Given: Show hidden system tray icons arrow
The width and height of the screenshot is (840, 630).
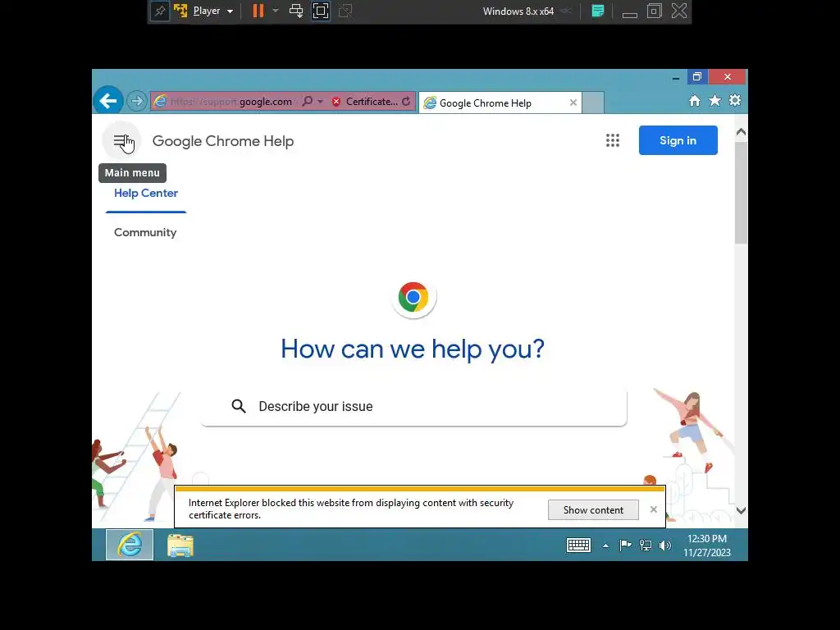Looking at the screenshot, I should pyautogui.click(x=605, y=546).
